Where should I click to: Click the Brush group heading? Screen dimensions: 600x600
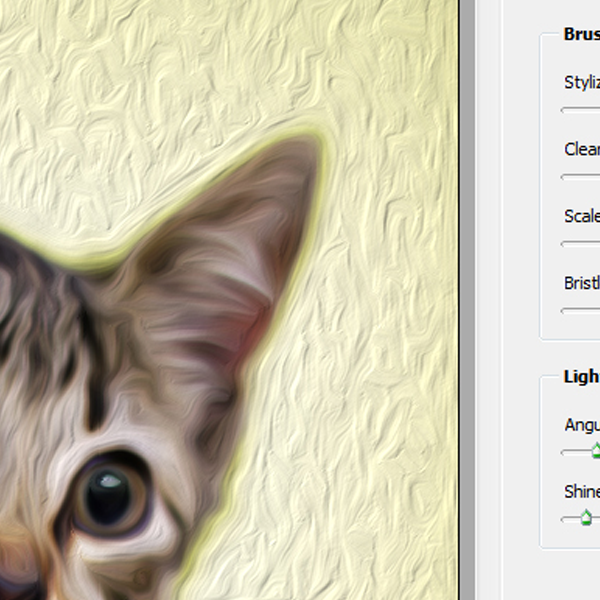[x=582, y=34]
